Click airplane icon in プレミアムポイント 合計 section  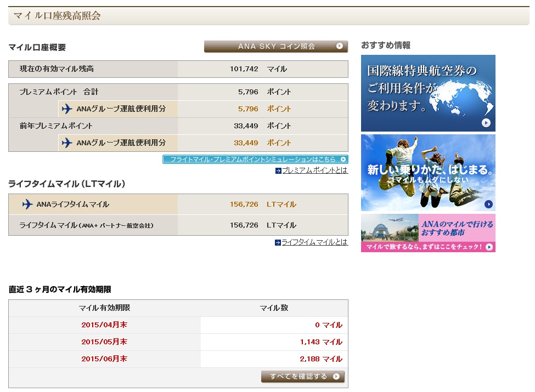point(67,109)
